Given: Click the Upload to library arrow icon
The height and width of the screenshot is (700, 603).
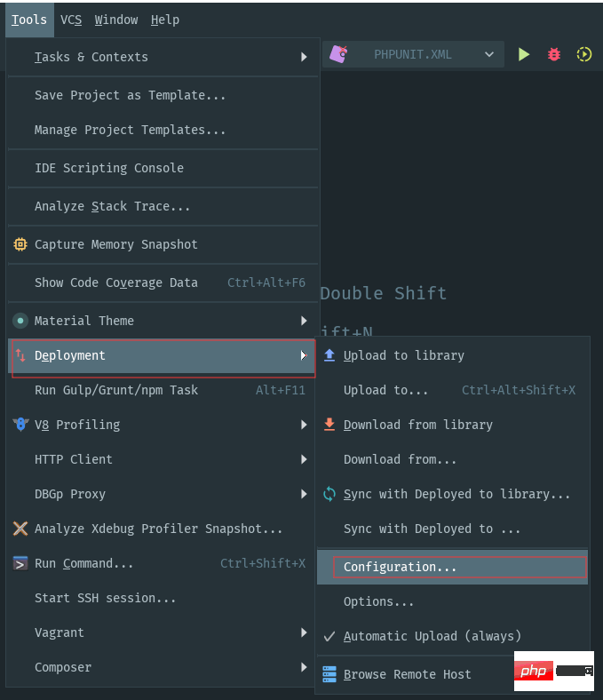Looking at the screenshot, I should [x=329, y=355].
